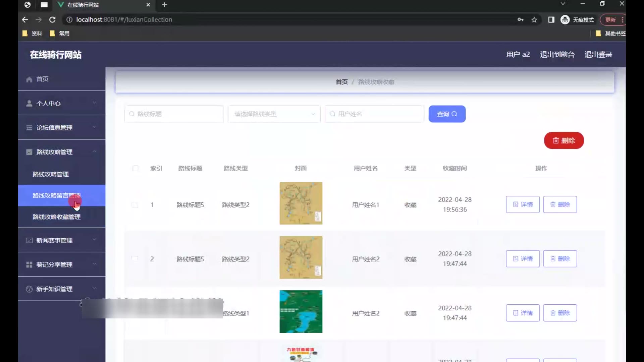The height and width of the screenshot is (362, 644).
Task: Open the 路线攻略收藏管理 submenu item
Action: [56, 217]
